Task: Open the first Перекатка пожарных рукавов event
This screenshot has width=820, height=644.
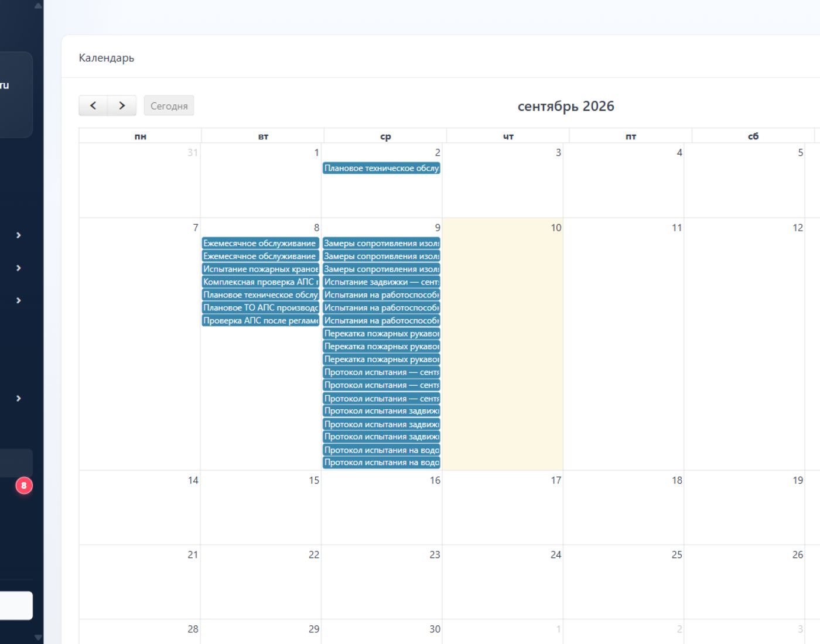Action: point(381,334)
